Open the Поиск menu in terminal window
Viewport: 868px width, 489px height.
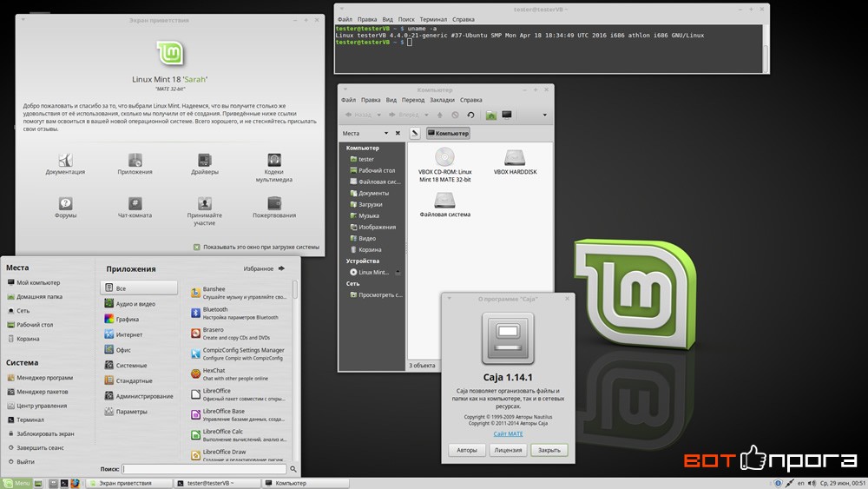(406, 19)
